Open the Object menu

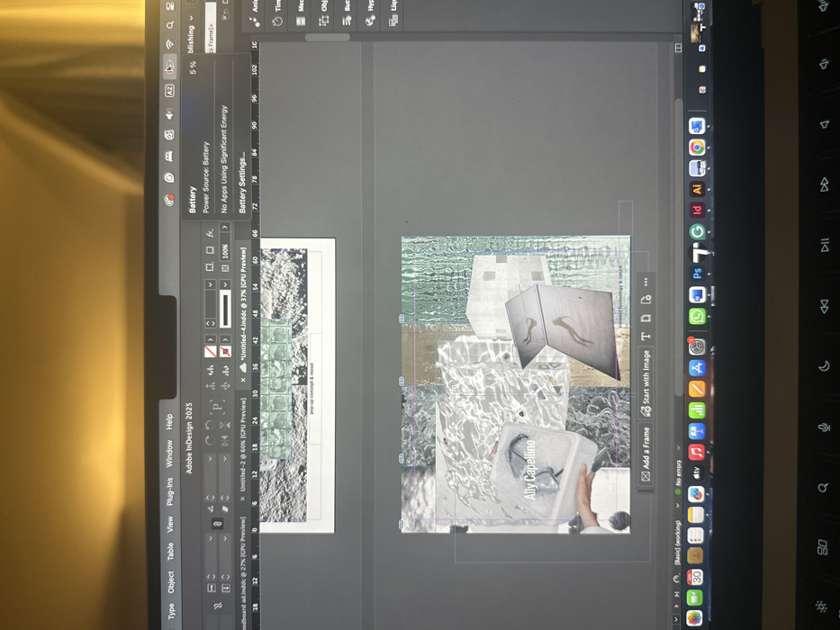[171, 581]
